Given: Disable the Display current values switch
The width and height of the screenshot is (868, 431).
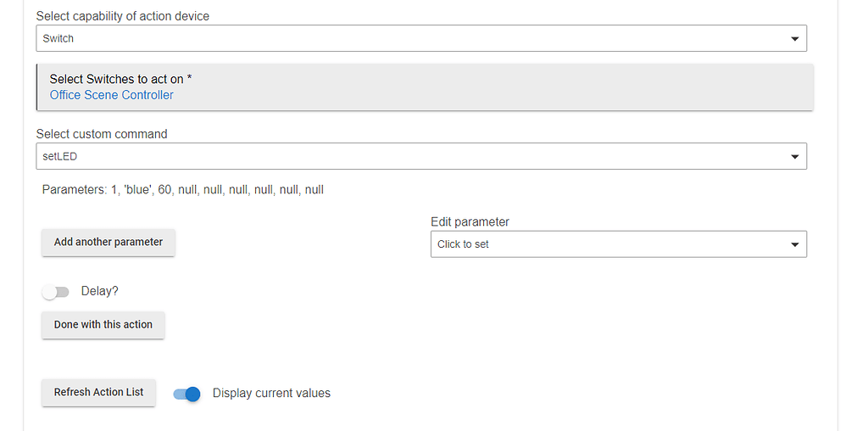Looking at the screenshot, I should coord(186,394).
